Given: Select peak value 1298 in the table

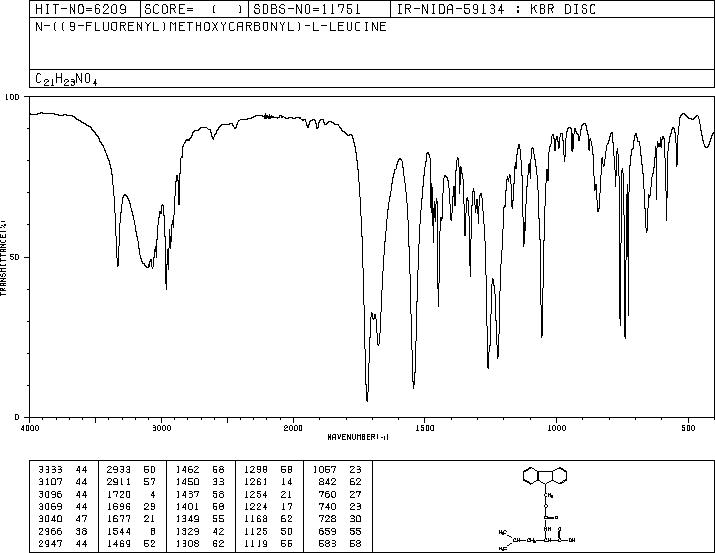Looking at the screenshot, I should click(256, 470).
